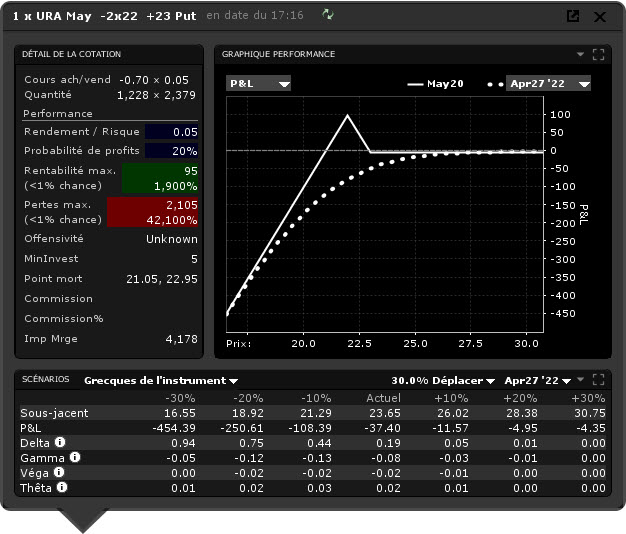
Task: Click the Delta info icon
Action: pos(60,442)
